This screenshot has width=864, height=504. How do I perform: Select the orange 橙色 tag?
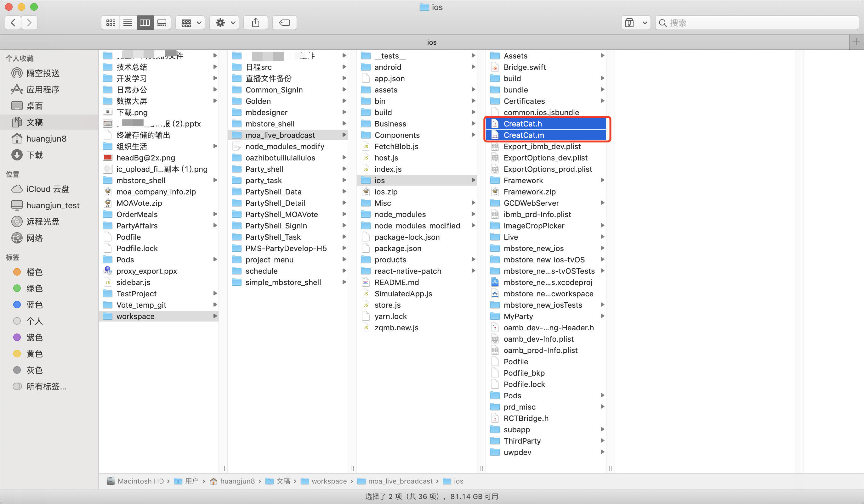tap(34, 272)
